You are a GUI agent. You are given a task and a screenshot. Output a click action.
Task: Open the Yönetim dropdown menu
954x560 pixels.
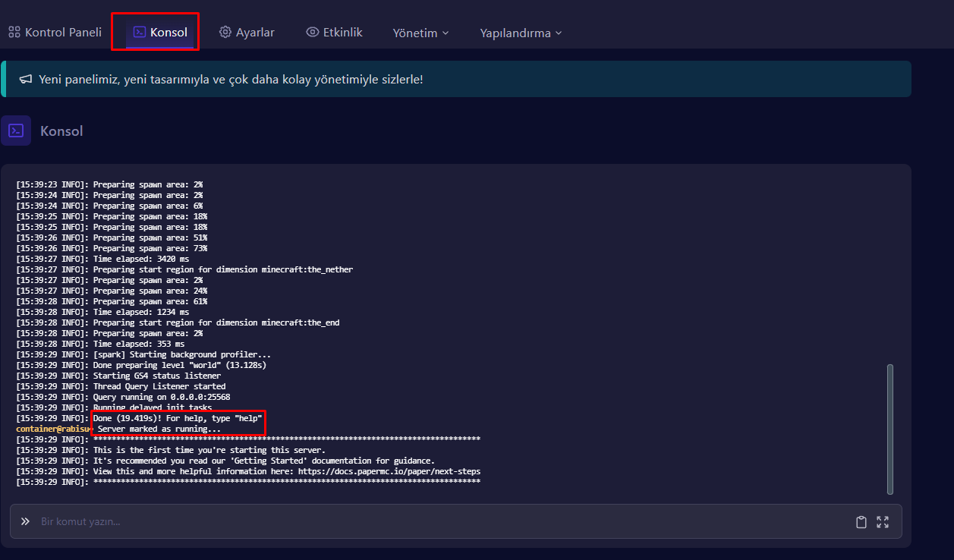(x=420, y=33)
